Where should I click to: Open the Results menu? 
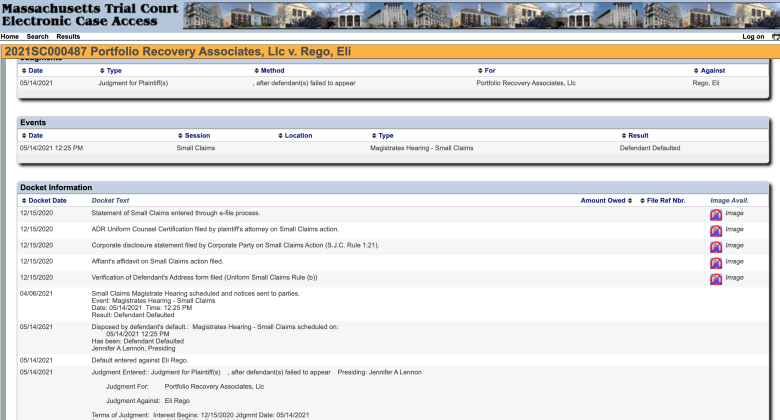[68, 36]
